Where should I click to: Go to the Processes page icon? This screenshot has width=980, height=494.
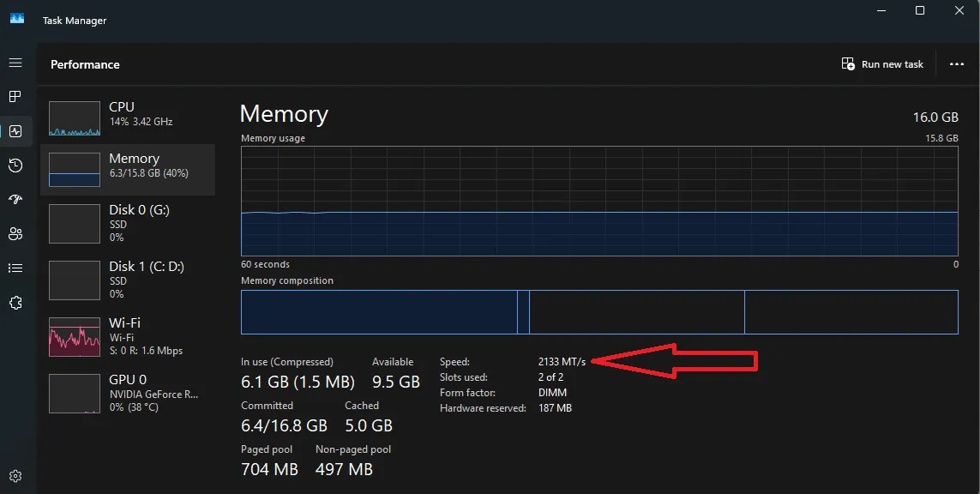[x=15, y=97]
